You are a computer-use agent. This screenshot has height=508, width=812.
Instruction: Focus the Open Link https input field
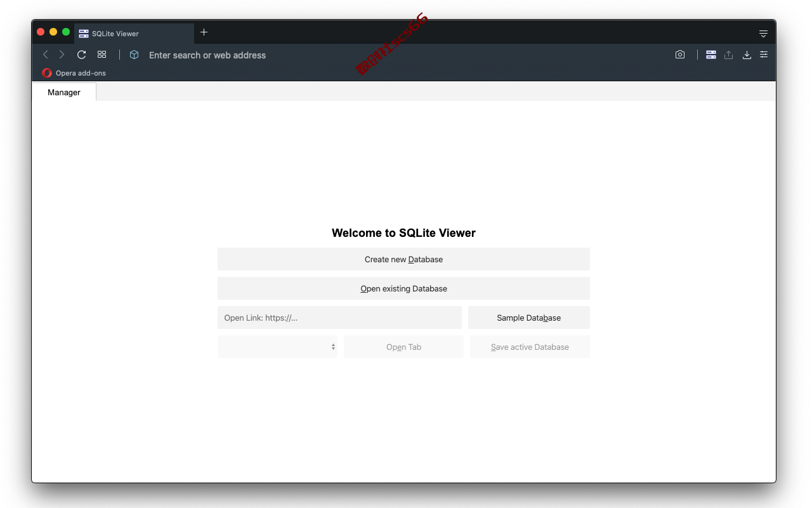[x=339, y=317]
